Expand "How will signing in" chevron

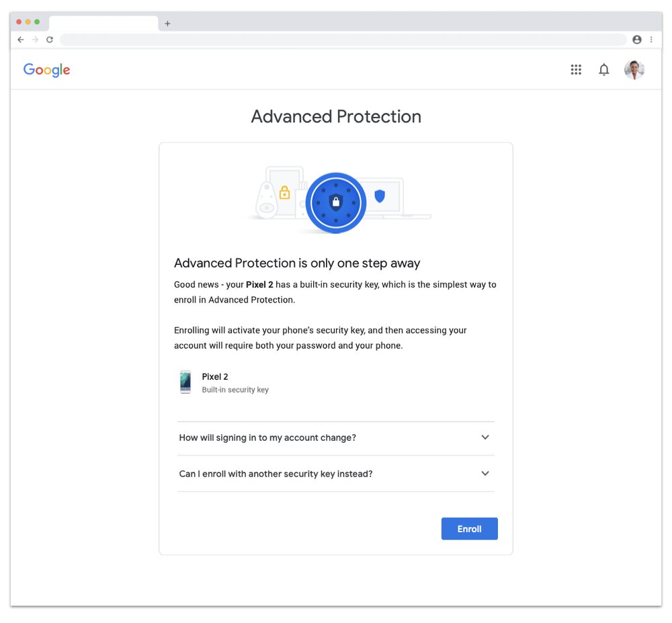(x=485, y=438)
